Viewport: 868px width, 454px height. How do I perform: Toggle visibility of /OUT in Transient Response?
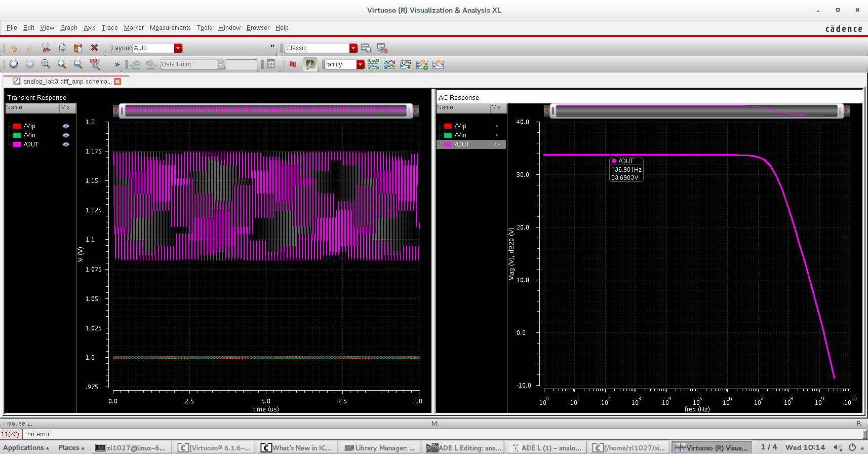click(x=66, y=144)
